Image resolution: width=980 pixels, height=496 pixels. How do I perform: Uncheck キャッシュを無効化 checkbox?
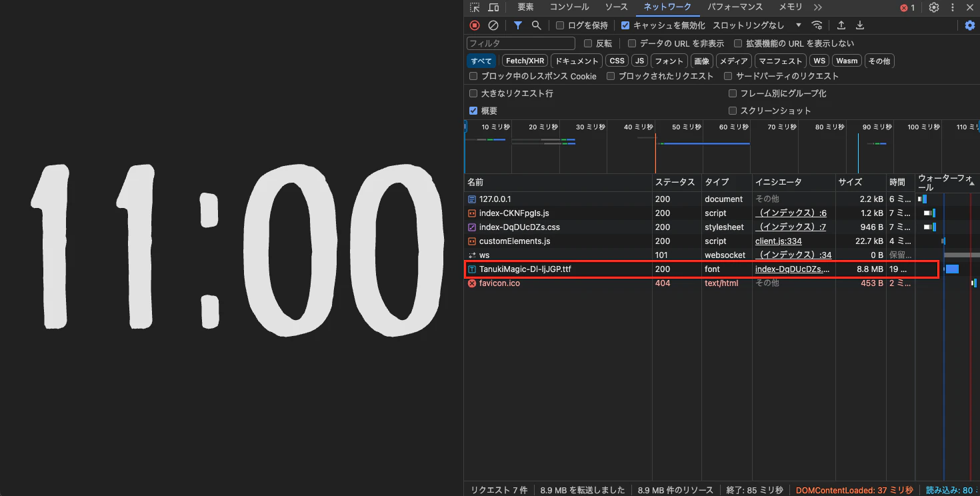point(625,25)
